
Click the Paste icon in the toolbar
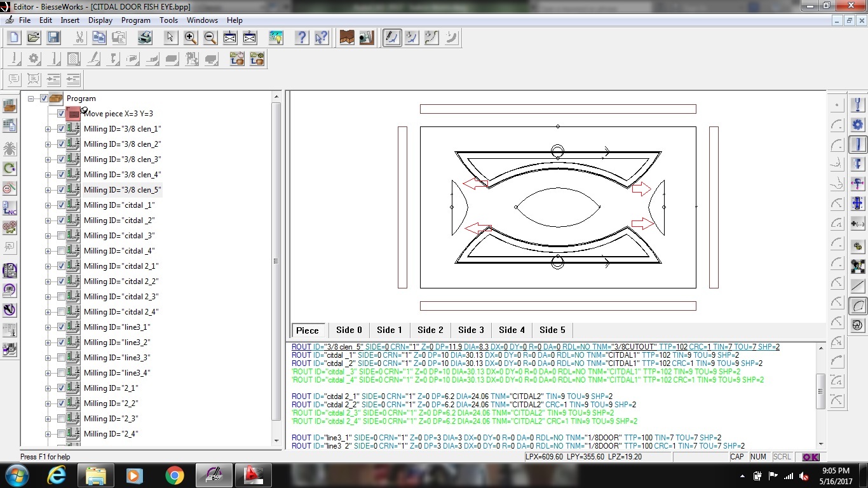click(118, 37)
